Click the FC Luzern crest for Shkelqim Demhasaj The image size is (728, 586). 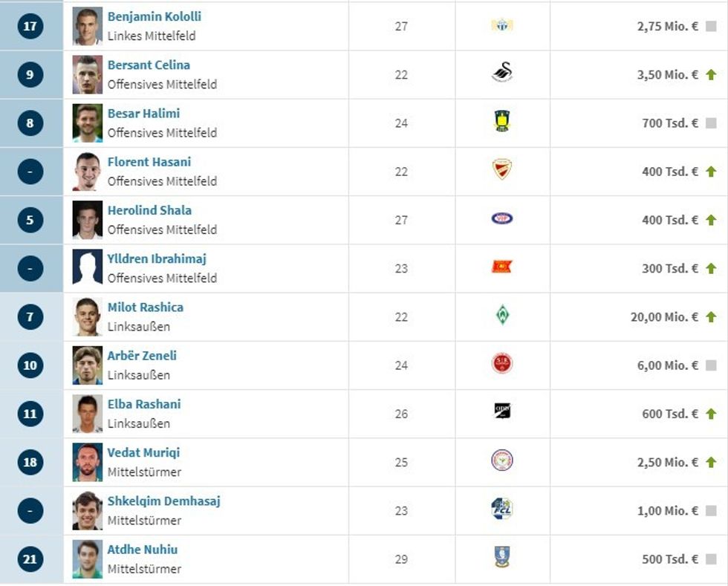(x=502, y=510)
